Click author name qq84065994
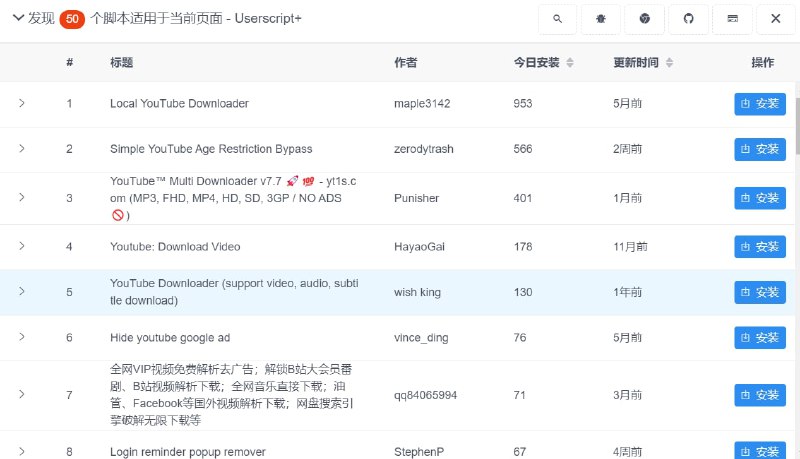The width and height of the screenshot is (800, 459). tap(426, 395)
